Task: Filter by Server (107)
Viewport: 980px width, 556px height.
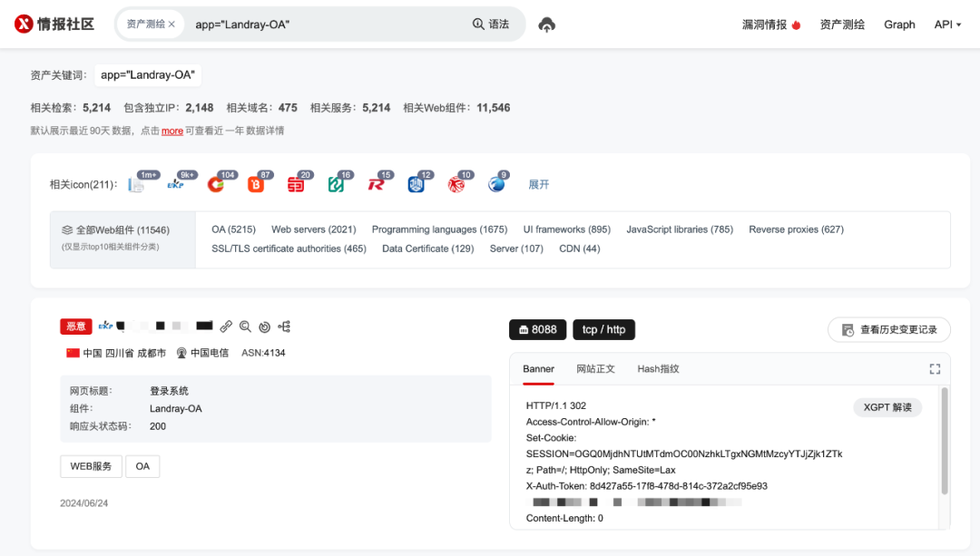Action: click(x=516, y=249)
